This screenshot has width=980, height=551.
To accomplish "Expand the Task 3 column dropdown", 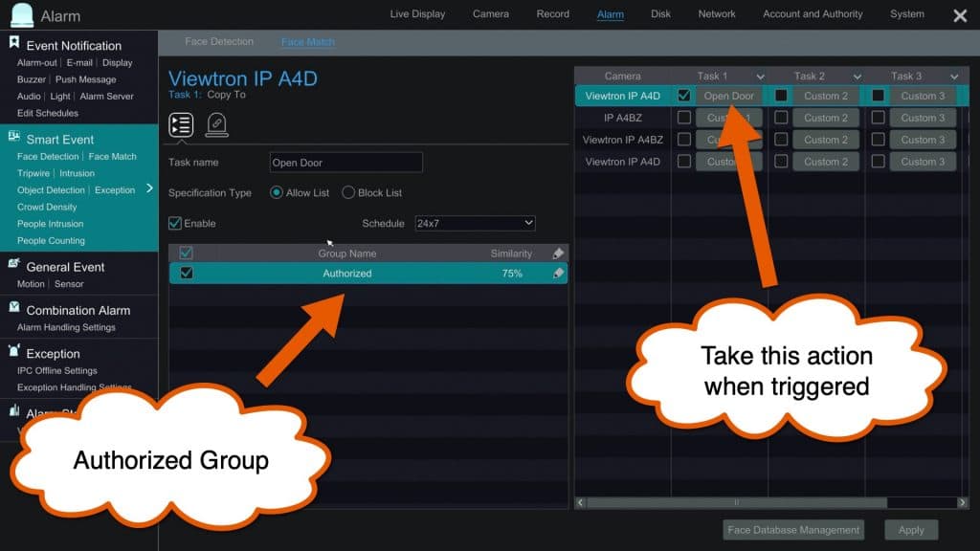I will coord(954,77).
